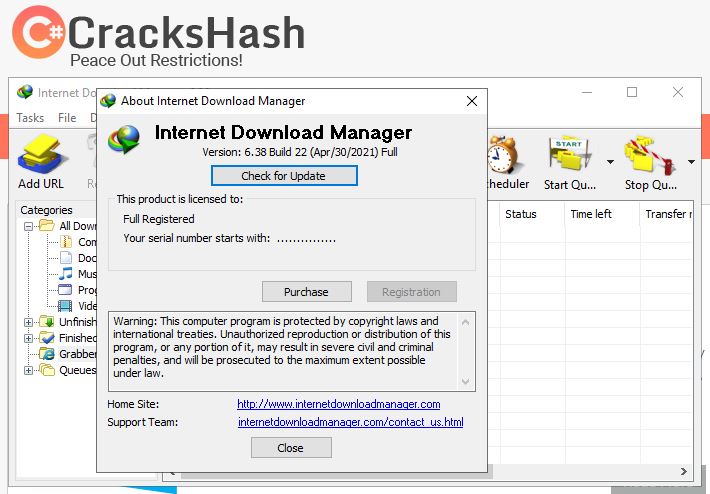
Task: Click the large IDM logo in dialog
Action: click(124, 139)
